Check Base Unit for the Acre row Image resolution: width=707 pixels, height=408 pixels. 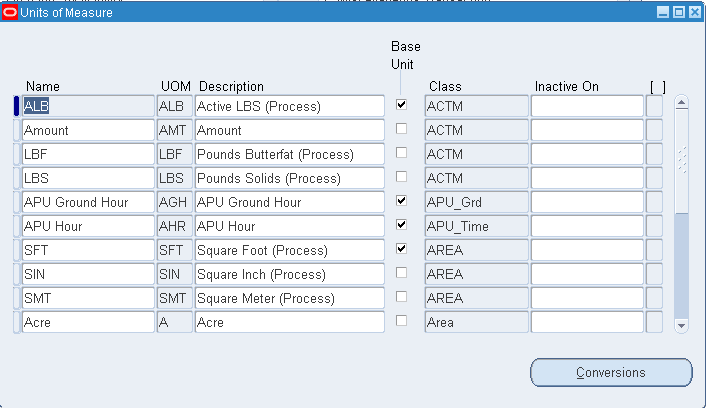point(402,321)
